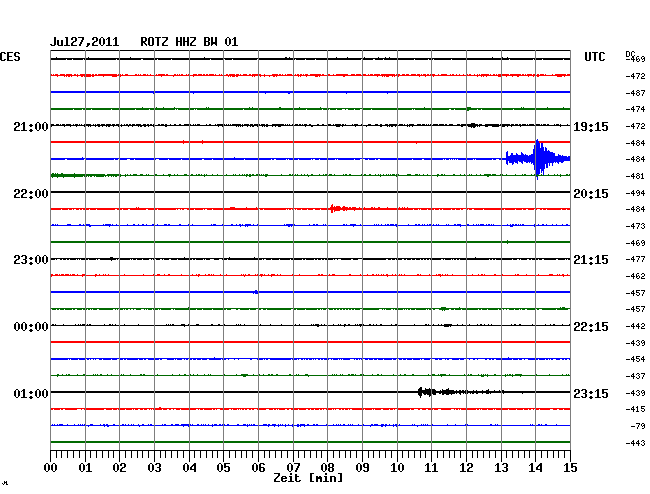Click the 01 minute axis label
Image resolution: width=650 pixels, height=494 pixels.
(x=85, y=468)
